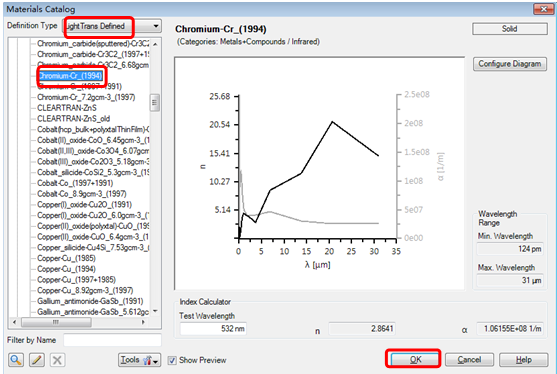Screen dimensions: 557x374
Task: Close the Materials Catalog window
Action: tap(543, 9)
